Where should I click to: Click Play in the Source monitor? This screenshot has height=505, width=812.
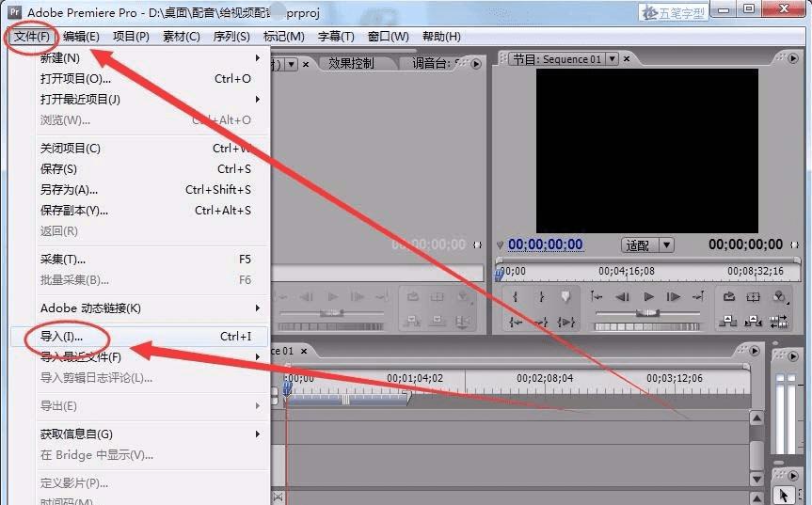pyautogui.click(x=332, y=296)
